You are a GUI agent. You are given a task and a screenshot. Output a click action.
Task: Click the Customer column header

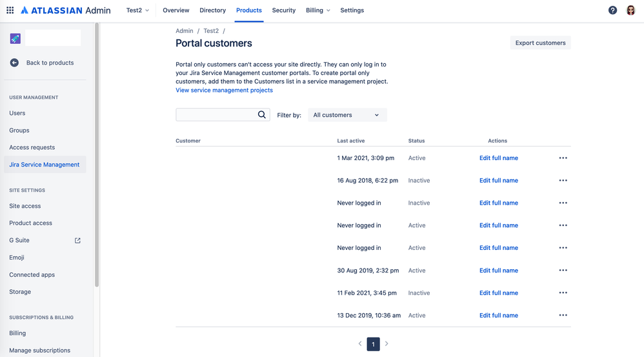click(188, 141)
